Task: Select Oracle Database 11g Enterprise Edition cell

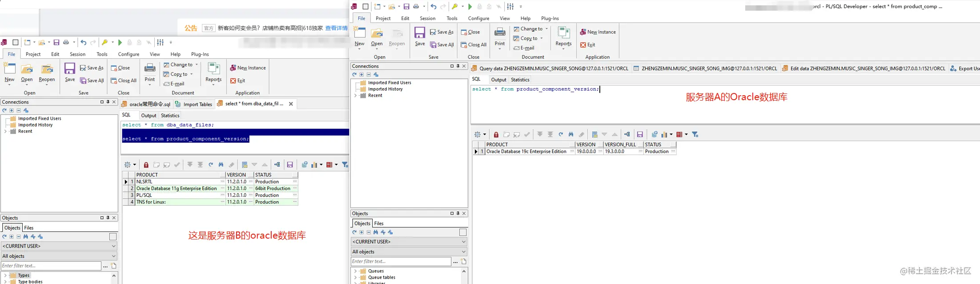Action: point(178,189)
